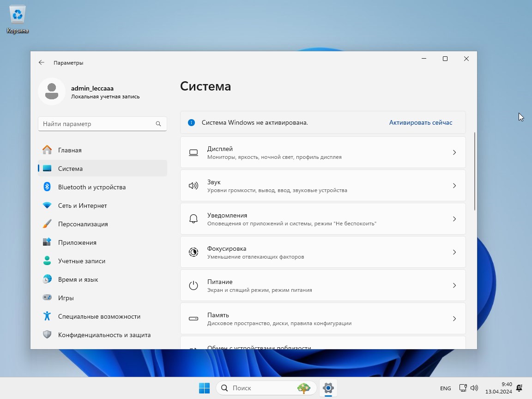Click the Wi-Fi network icon in sidebar
532x399 pixels.
47,205
